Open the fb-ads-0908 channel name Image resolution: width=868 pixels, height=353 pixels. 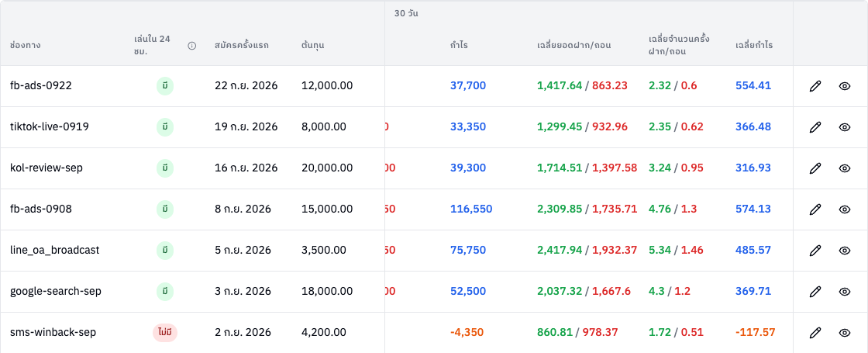41,209
